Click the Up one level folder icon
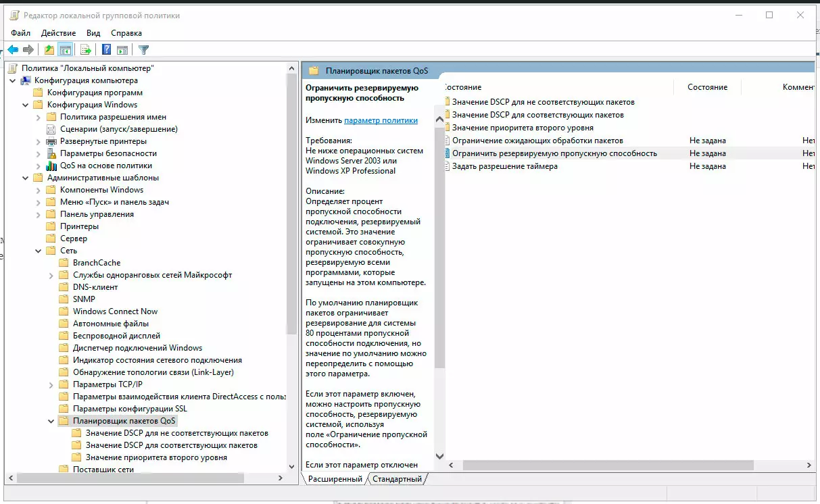Image resolution: width=820 pixels, height=504 pixels. tap(49, 49)
